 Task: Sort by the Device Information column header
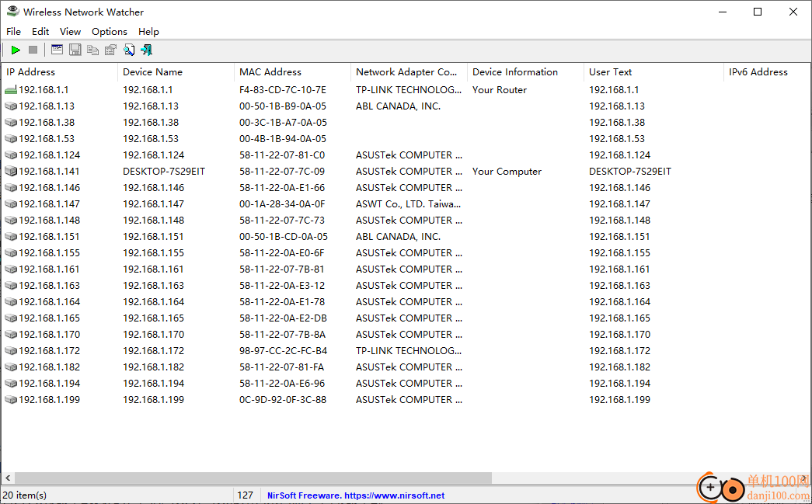coord(525,72)
